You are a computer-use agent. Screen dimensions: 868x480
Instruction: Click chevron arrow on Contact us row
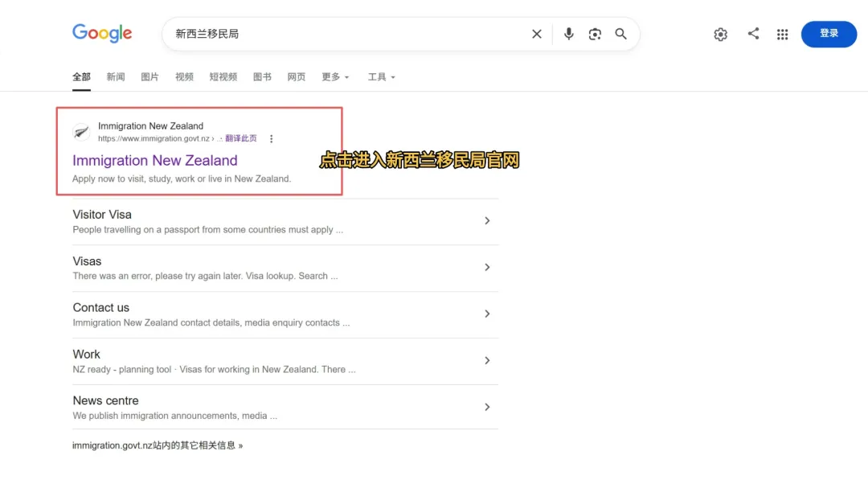pyautogui.click(x=487, y=314)
